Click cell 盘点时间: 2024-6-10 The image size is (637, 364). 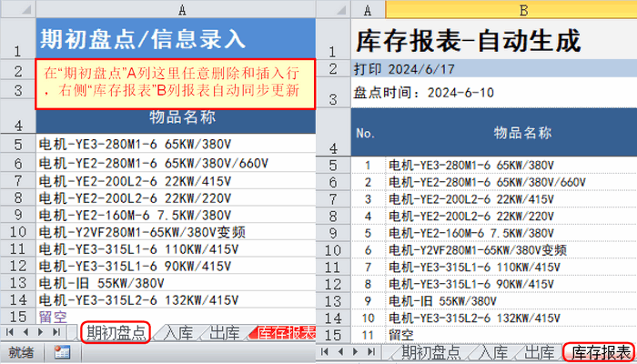493,93
